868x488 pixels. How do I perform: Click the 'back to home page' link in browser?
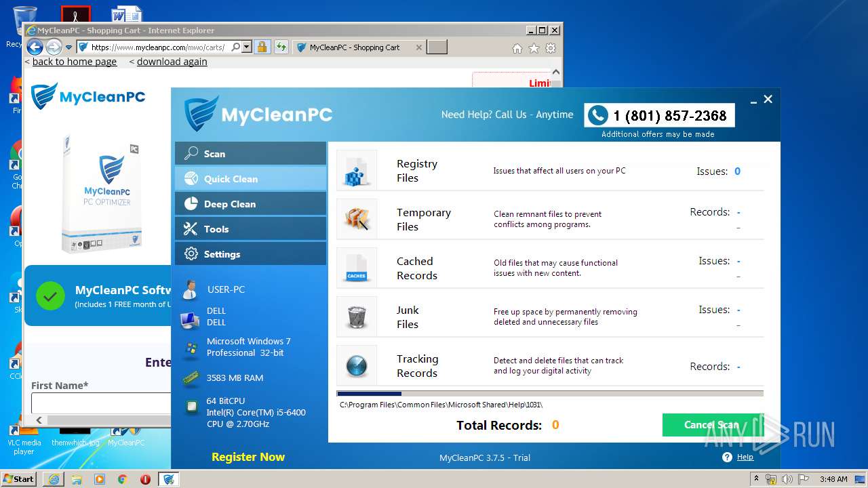pyautogui.click(x=75, y=62)
